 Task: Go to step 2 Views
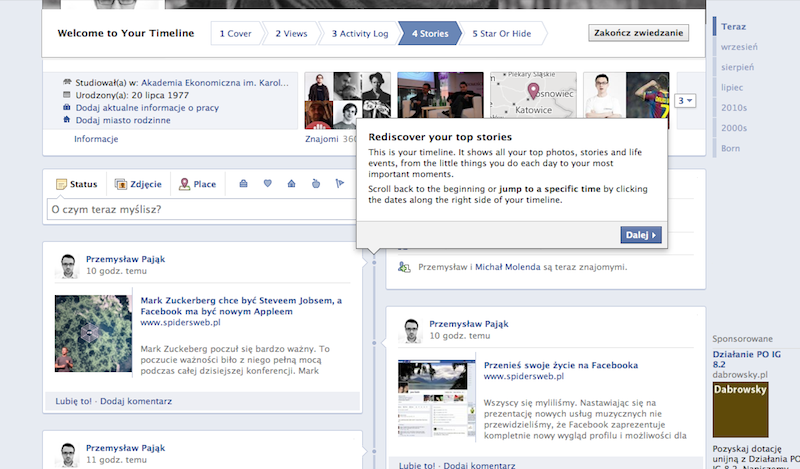(291, 34)
